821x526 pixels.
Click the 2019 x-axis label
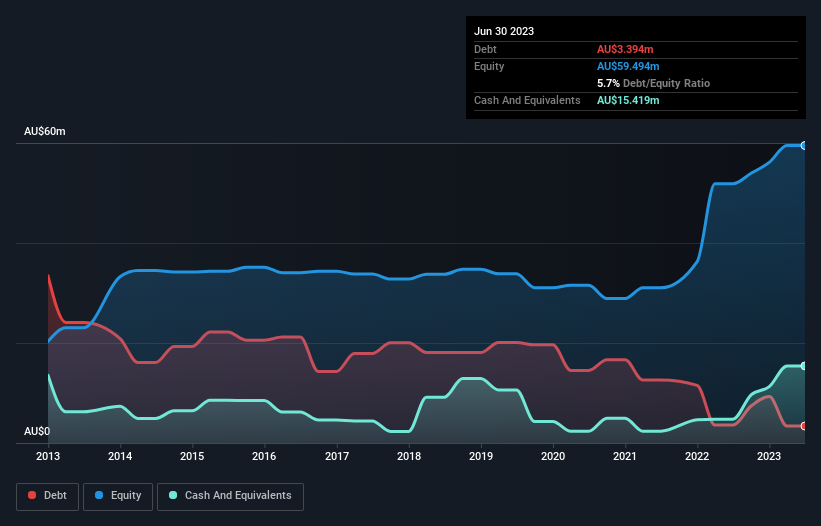coord(481,456)
